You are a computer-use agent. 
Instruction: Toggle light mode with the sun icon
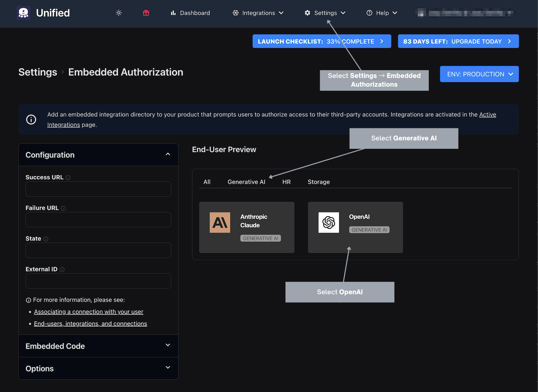[118, 13]
